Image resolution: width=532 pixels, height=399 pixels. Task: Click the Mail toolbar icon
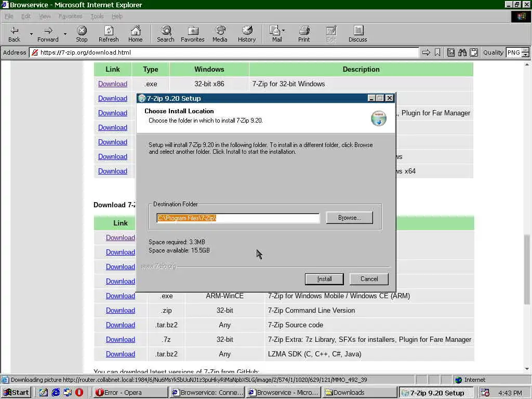276,34
